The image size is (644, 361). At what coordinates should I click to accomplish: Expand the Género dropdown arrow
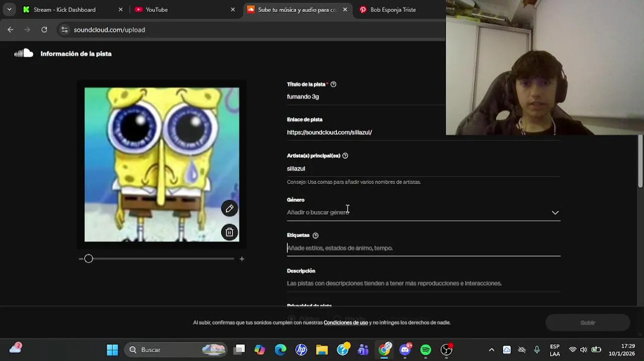pyautogui.click(x=555, y=213)
